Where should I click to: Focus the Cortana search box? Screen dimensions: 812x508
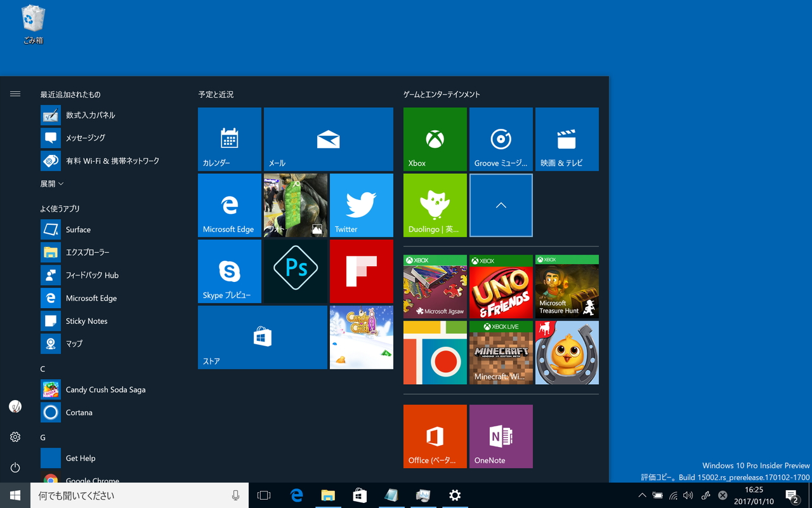(x=140, y=495)
